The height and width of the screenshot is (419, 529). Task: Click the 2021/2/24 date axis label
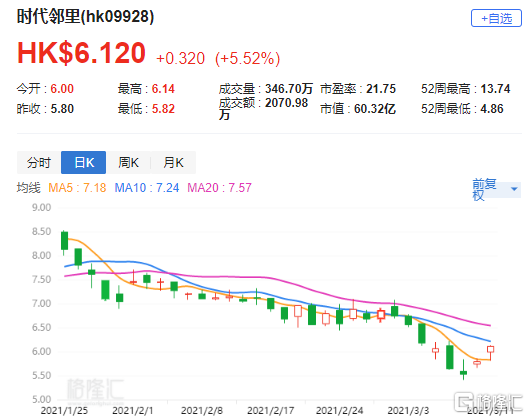(339, 411)
